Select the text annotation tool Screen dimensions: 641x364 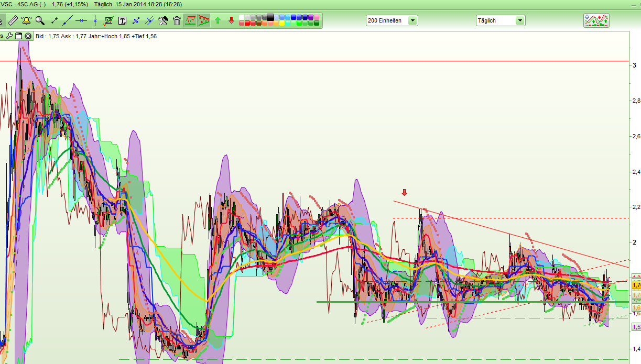[x=122, y=21]
